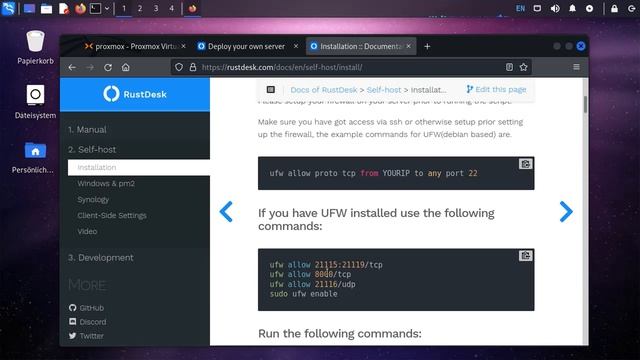
Task: Open Windows & pm2 sidebar page
Action: coord(106,184)
